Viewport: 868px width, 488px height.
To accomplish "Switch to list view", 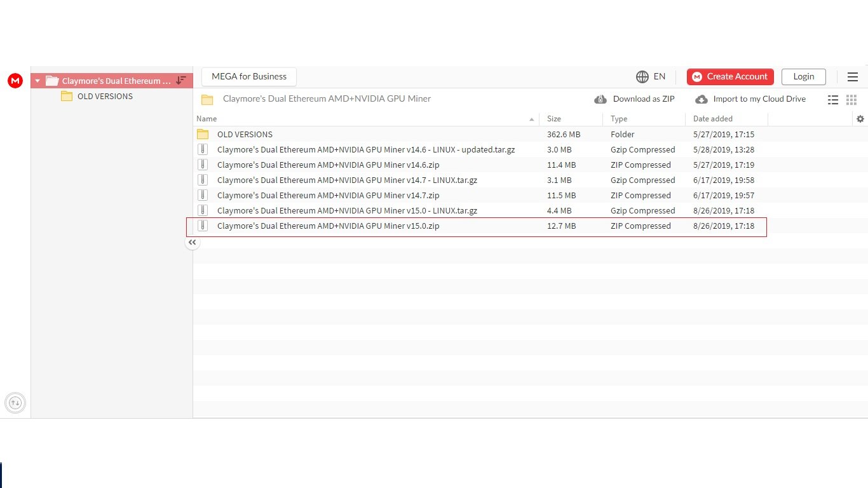I will [833, 100].
